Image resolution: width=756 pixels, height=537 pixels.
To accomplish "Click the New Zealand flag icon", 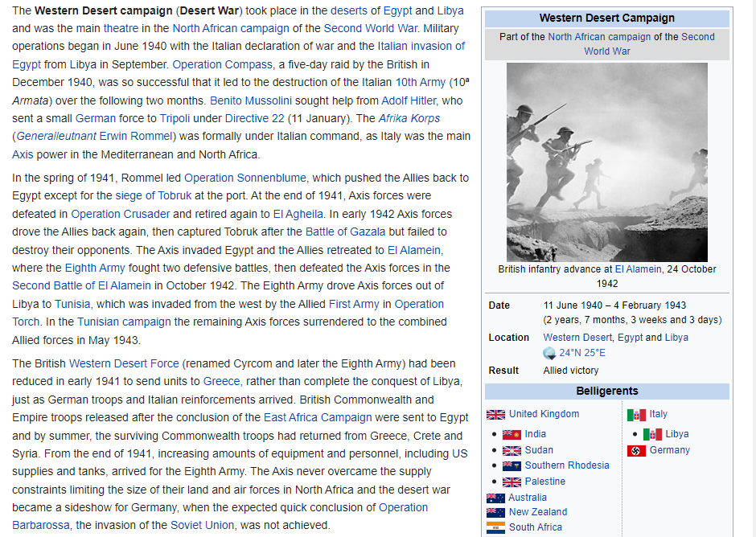I will (x=495, y=513).
